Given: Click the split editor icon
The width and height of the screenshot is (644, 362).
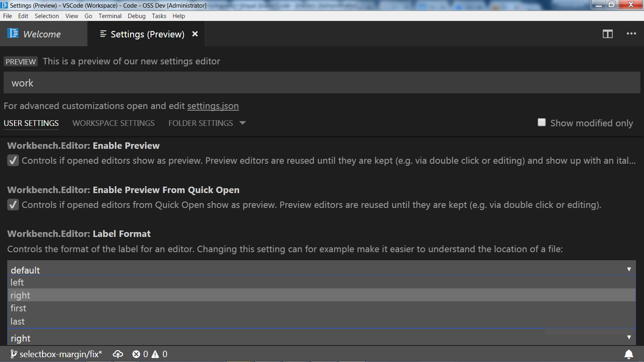Looking at the screenshot, I should [607, 34].
